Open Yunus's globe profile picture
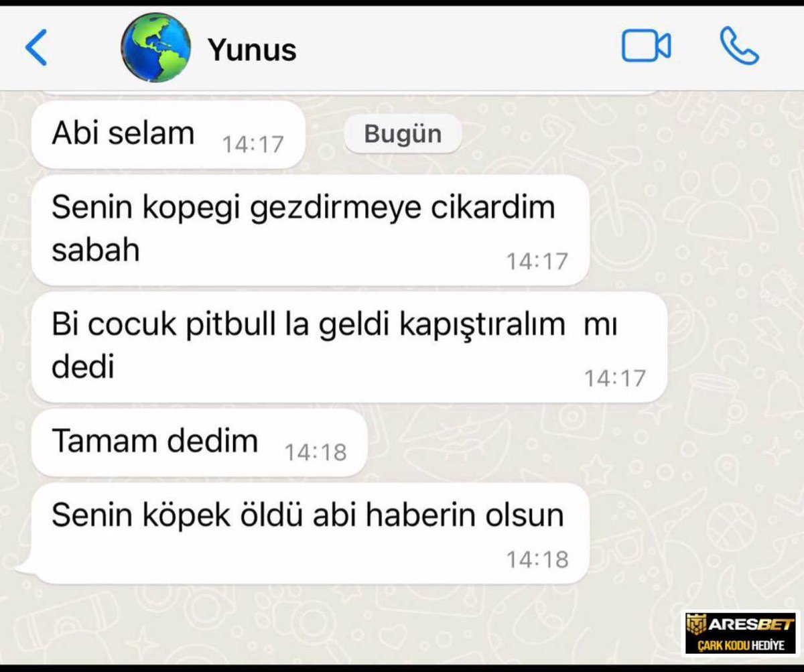This screenshot has height=672, width=804. tap(156, 48)
